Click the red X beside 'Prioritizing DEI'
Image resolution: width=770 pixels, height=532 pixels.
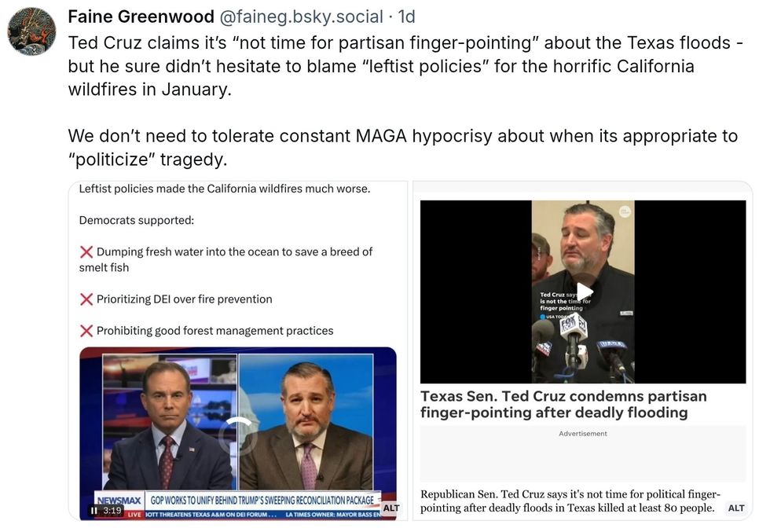click(86, 299)
